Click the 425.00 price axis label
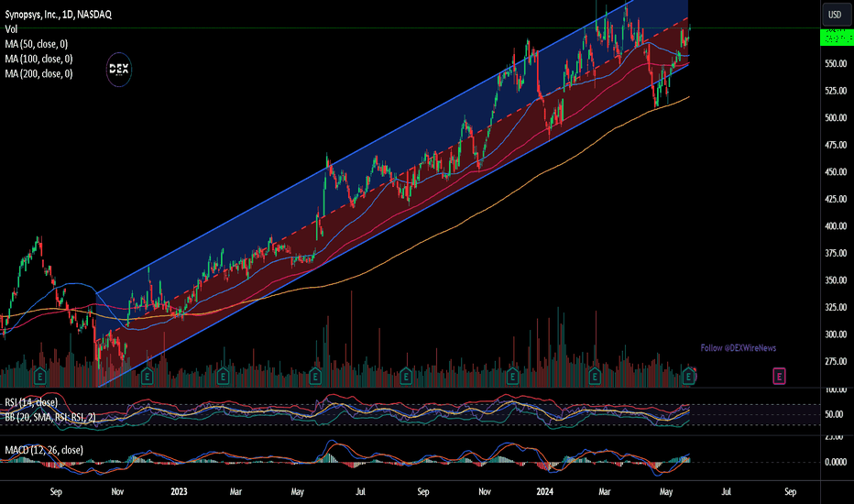 (836, 199)
